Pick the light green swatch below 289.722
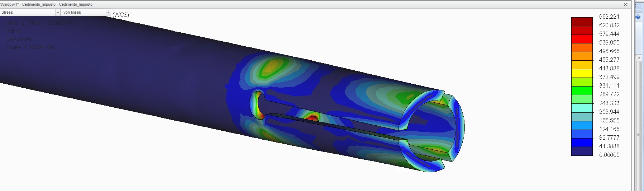 pos(582,99)
